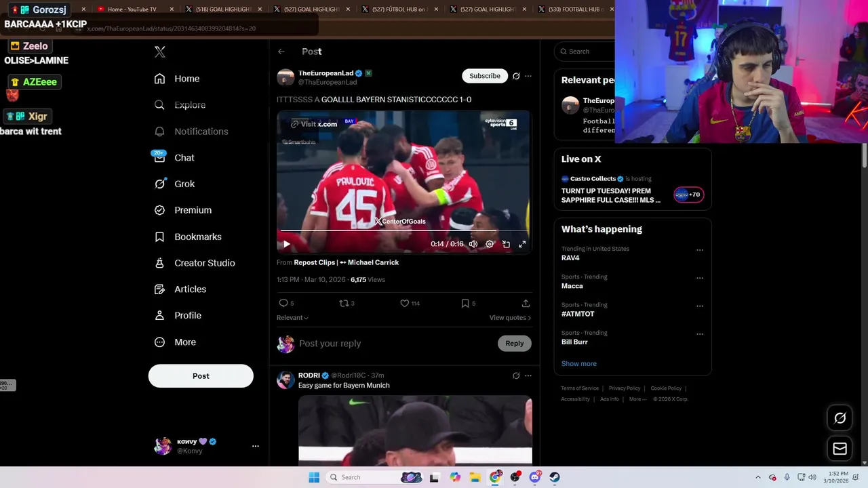
Task: Open Discord from taskbar
Action: 535,477
